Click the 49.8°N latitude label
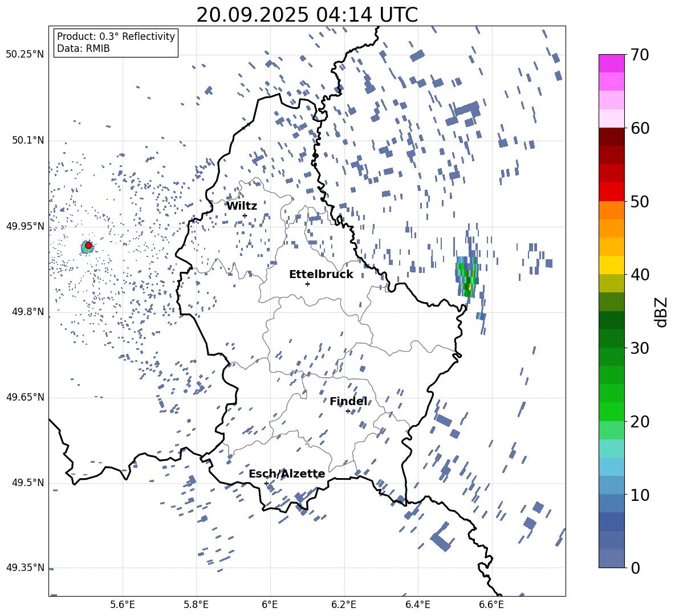675x616 pixels. pyautogui.click(x=28, y=312)
